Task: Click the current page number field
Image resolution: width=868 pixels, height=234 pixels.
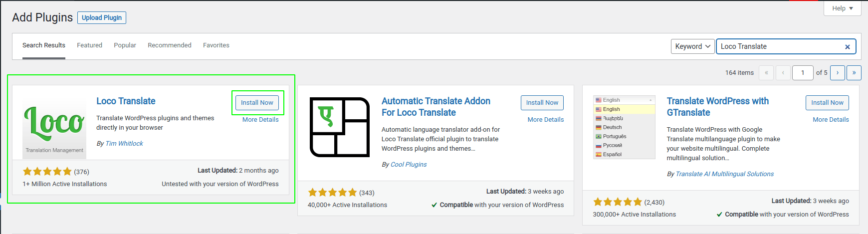Action: coord(803,73)
